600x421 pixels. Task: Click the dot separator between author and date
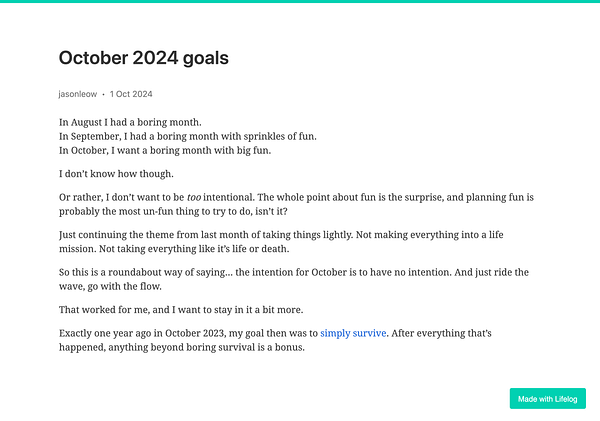click(103, 94)
